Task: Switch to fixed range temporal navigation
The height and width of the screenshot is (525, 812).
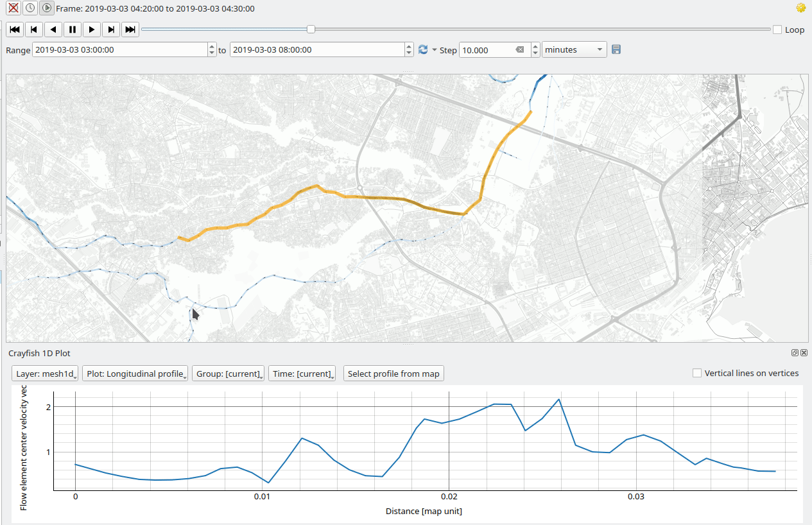Action: (x=30, y=8)
